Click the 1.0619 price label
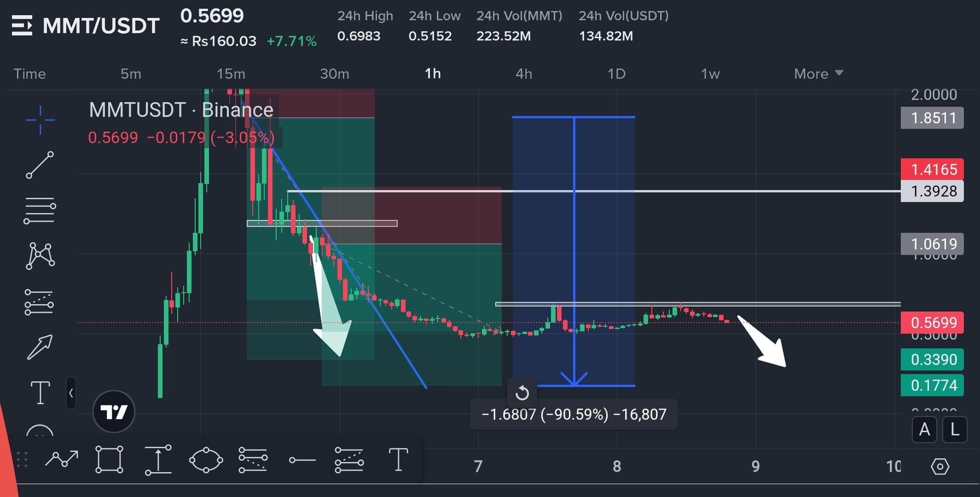 [932, 244]
